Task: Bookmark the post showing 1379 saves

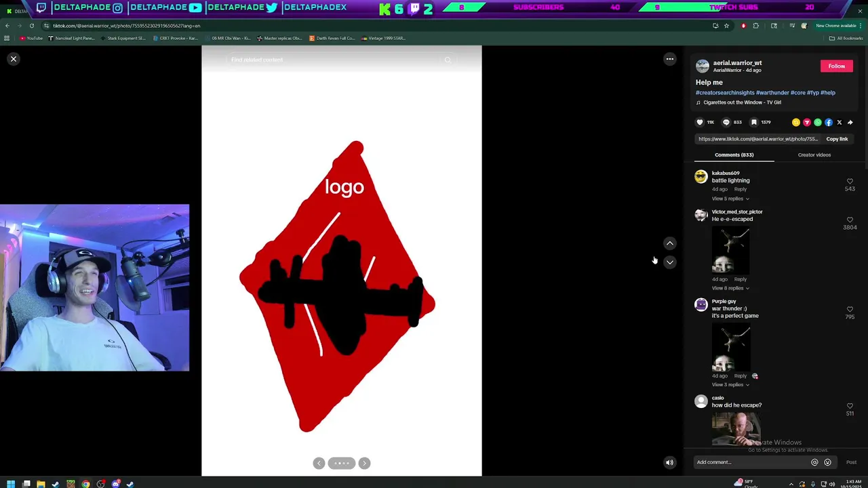Action: tap(753, 123)
